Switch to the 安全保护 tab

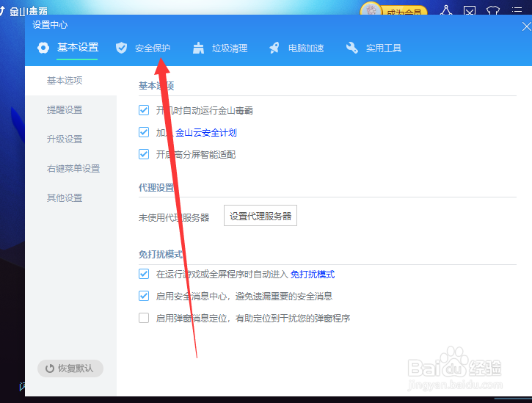(x=153, y=48)
